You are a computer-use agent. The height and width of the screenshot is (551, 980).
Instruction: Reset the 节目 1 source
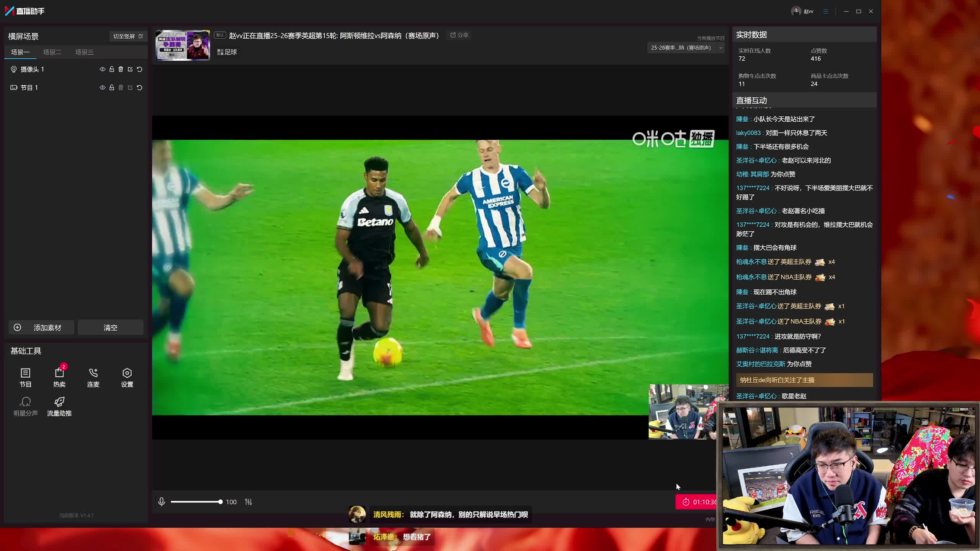pos(140,88)
